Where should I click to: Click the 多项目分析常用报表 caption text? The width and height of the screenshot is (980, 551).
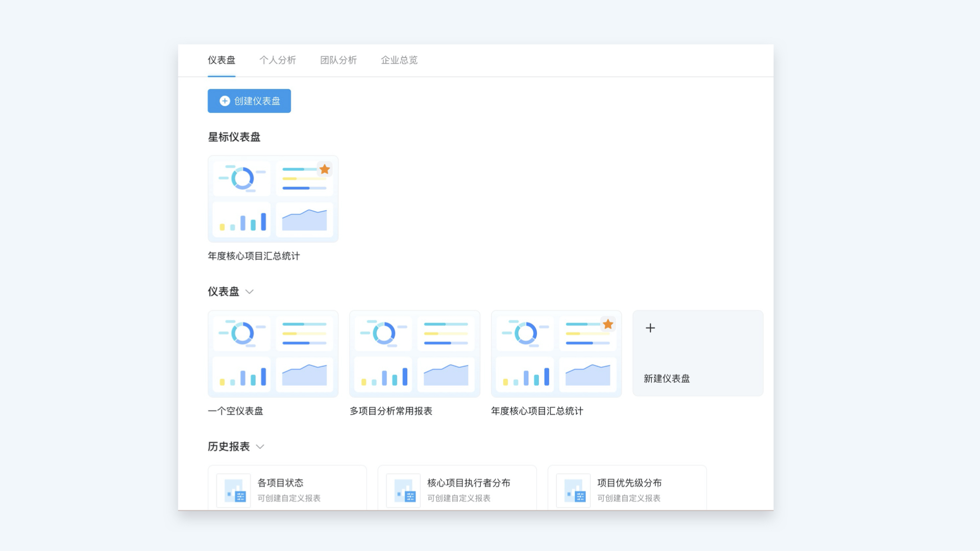tap(391, 411)
